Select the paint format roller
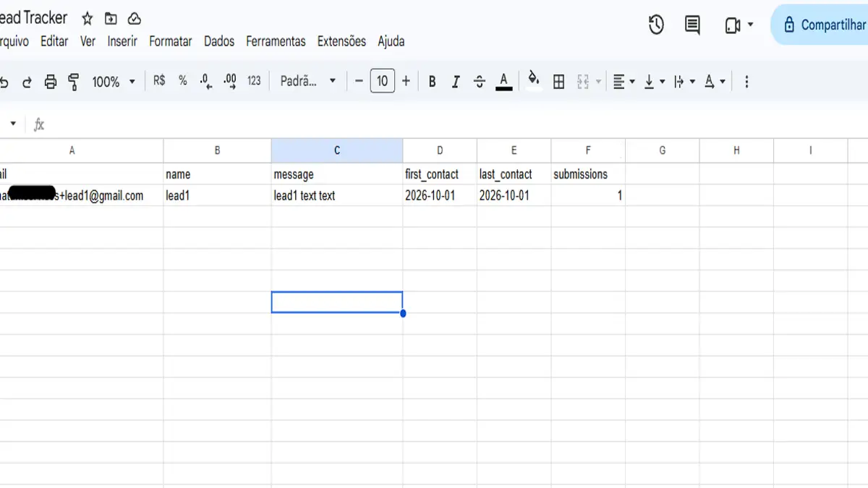Screen dimensions: 868x488 (73, 82)
